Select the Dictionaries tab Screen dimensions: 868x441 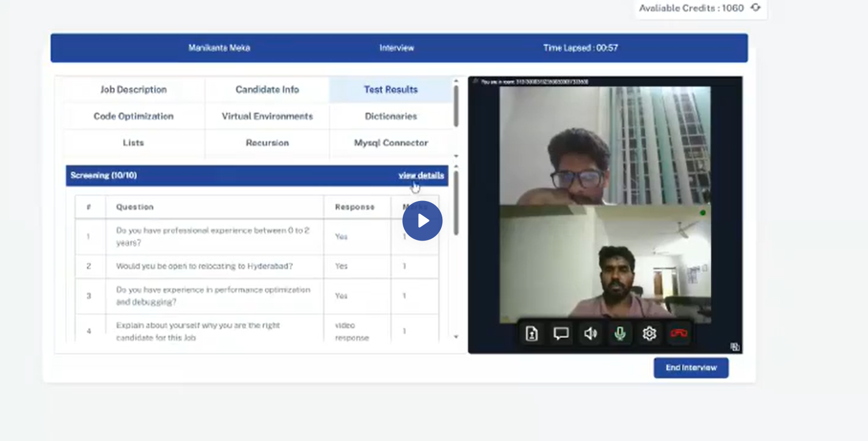point(391,116)
